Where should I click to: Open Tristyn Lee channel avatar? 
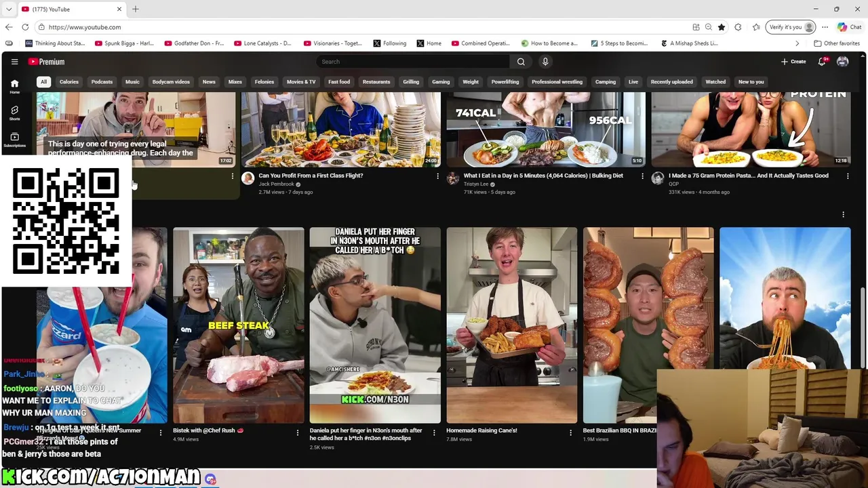(453, 178)
